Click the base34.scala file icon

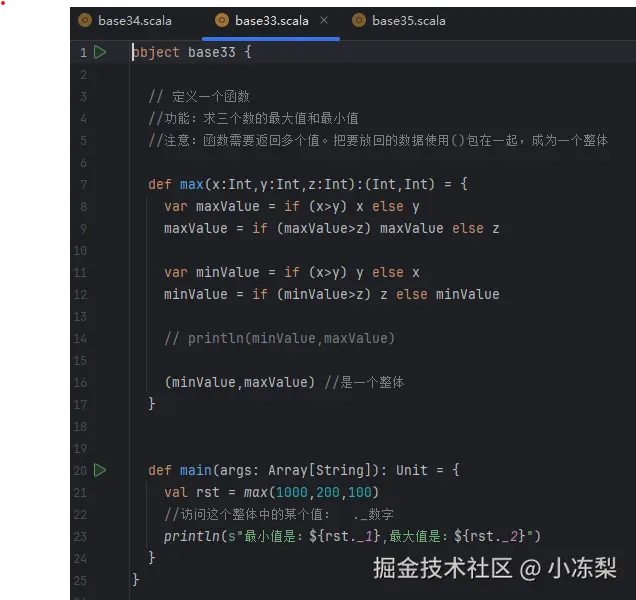coord(85,20)
